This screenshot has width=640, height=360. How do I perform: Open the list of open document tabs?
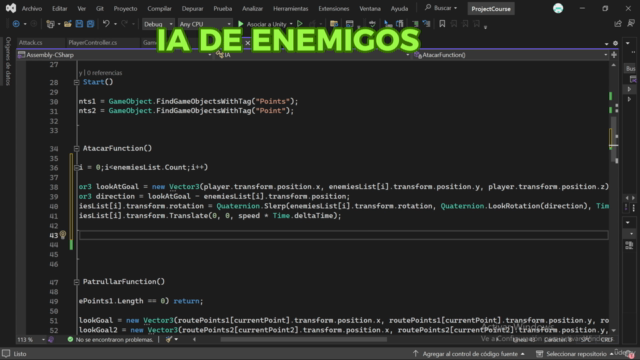pyautogui.click(x=607, y=43)
